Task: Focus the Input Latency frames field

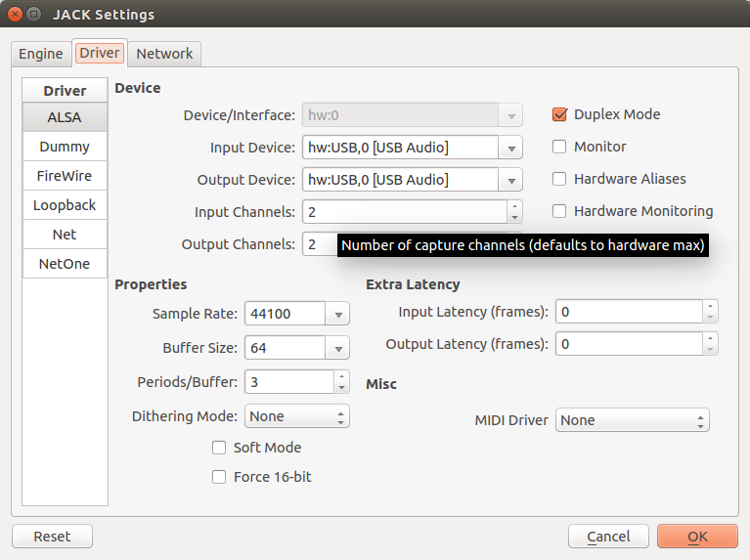Action: (x=629, y=312)
